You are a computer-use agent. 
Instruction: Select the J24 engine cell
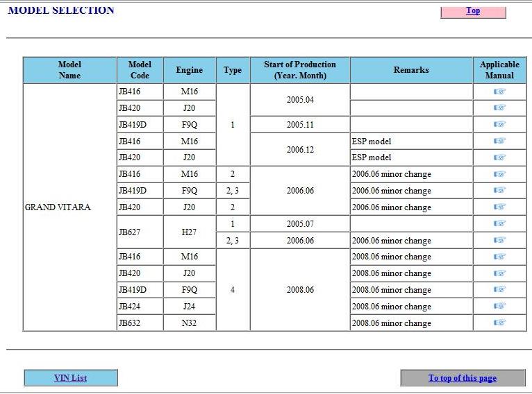click(190, 307)
